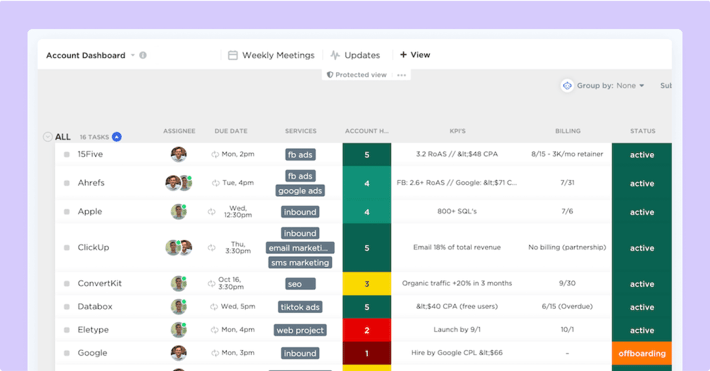Click the 6/15 (Overdue) billing cell
The width and height of the screenshot is (710, 371).
click(x=567, y=306)
